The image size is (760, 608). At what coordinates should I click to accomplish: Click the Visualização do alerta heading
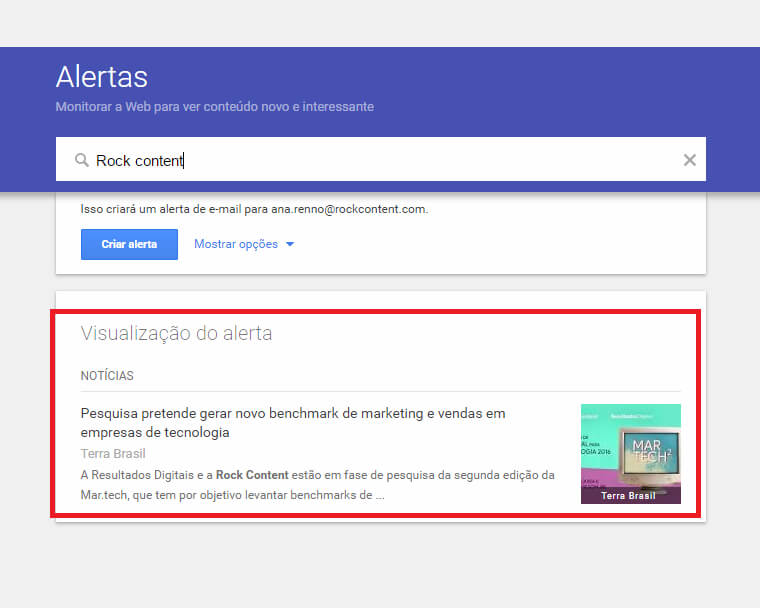tap(176, 333)
